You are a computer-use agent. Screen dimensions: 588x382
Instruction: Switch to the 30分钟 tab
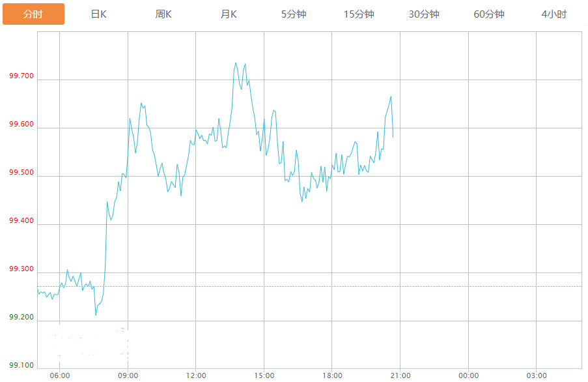(424, 14)
